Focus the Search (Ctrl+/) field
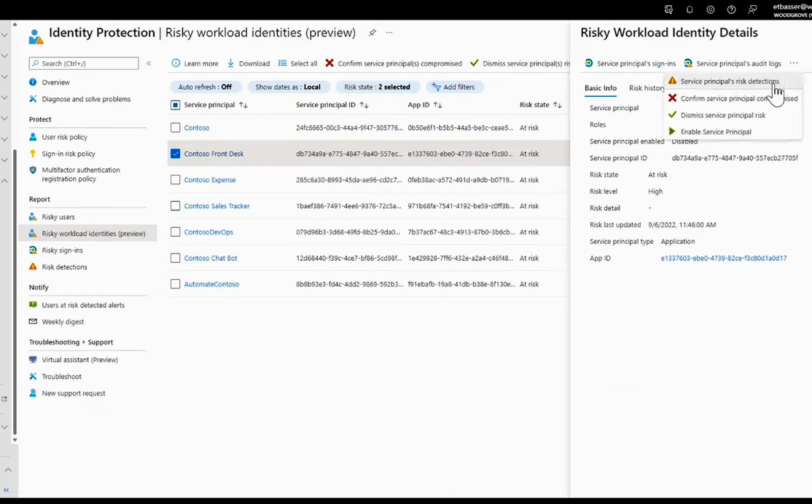 point(84,63)
